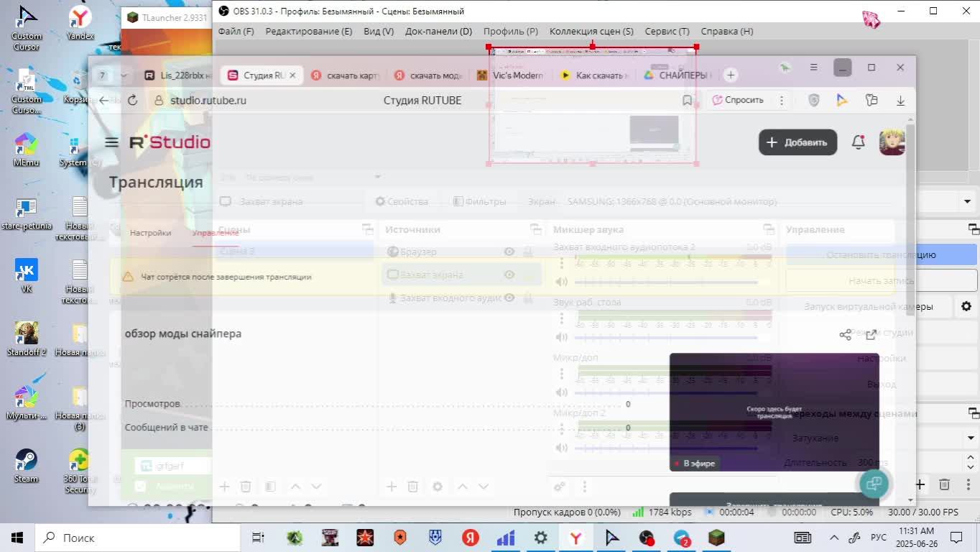Remove OBS transition with trash icon
Image resolution: width=980 pixels, height=552 pixels.
pyautogui.click(x=944, y=484)
